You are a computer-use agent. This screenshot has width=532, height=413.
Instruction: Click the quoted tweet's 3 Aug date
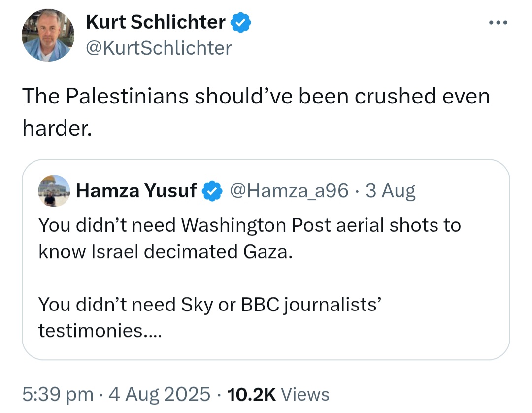point(392,190)
